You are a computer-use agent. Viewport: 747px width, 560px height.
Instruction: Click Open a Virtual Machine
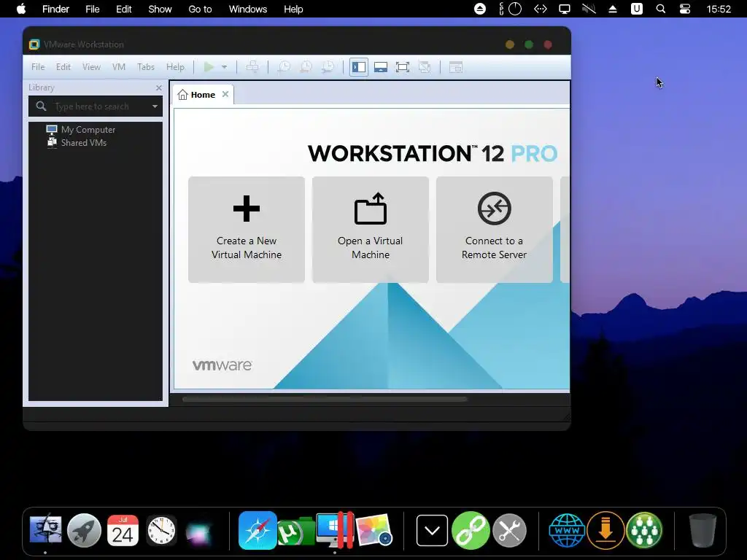tap(370, 230)
